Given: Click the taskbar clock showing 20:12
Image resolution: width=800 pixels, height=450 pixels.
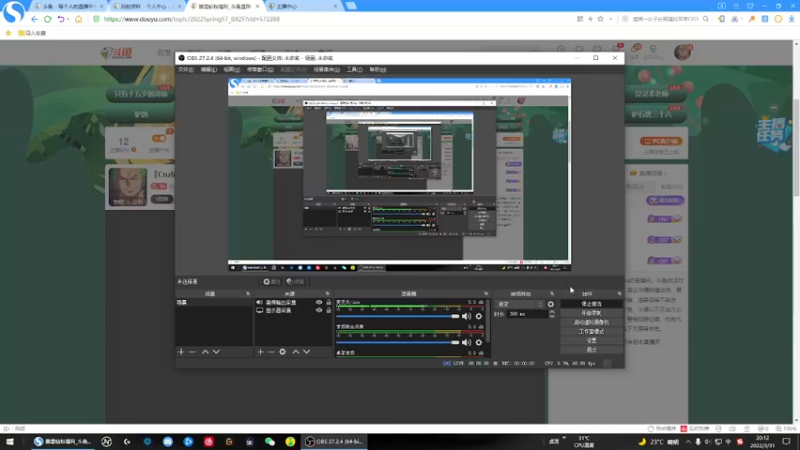Looking at the screenshot, I should coord(762,442).
